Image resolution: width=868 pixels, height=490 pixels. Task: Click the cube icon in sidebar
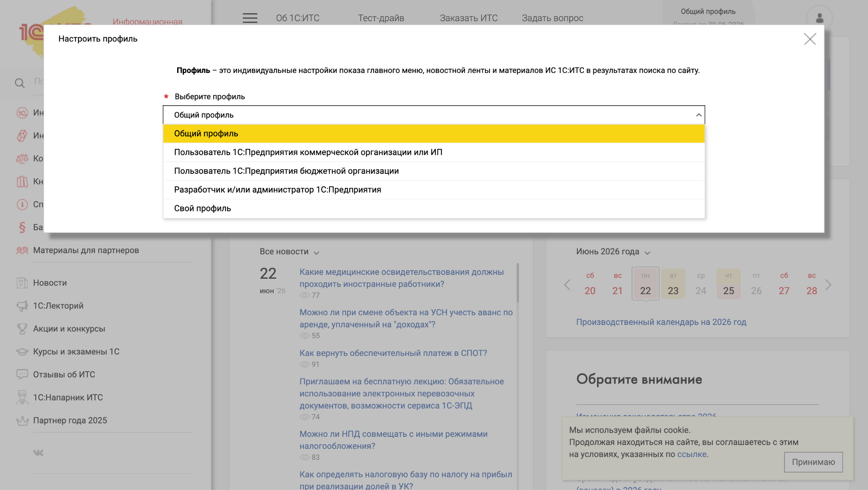coord(22,135)
